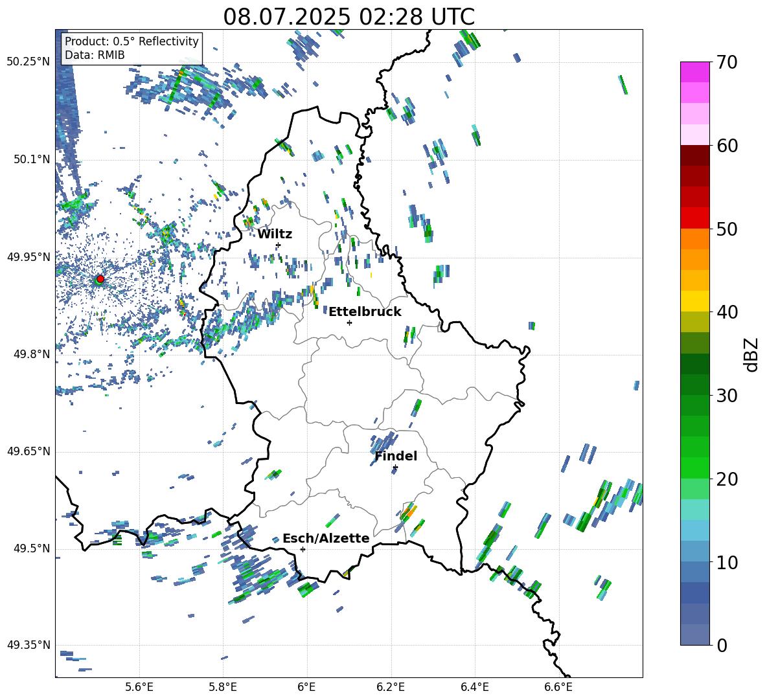Click the colorbar tick label 50
This screenshot has height=700, width=767.
(727, 229)
